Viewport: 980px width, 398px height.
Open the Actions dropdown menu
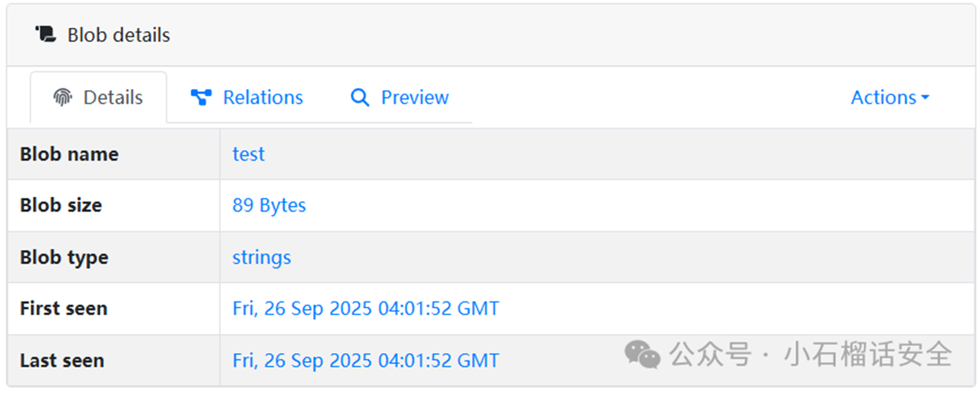[884, 98]
